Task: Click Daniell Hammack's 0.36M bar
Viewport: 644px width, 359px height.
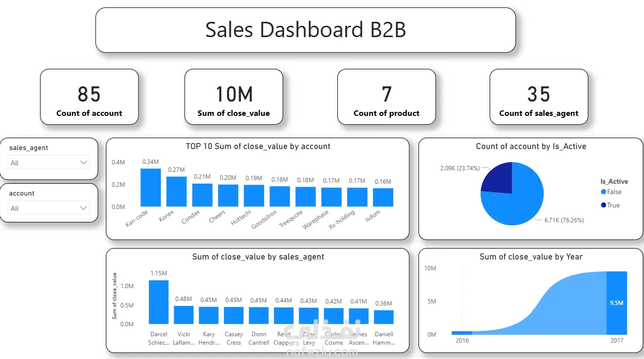Action: click(x=384, y=317)
